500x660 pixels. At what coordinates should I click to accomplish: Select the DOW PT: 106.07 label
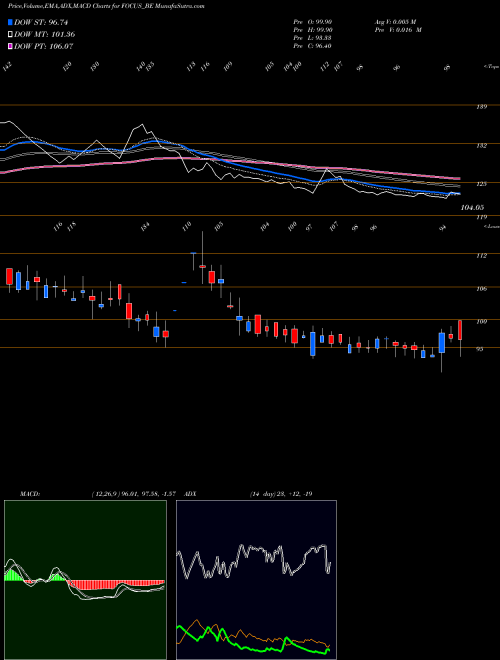pyautogui.click(x=43, y=46)
